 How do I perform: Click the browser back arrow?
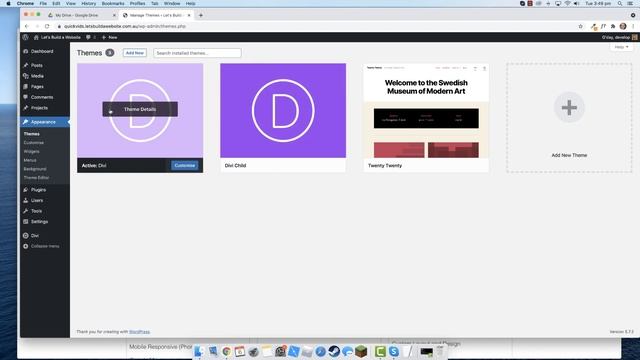[x=27, y=26]
